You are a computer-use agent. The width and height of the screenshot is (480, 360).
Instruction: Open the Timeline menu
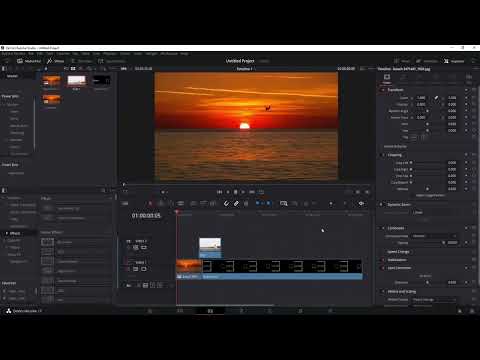click(63, 54)
